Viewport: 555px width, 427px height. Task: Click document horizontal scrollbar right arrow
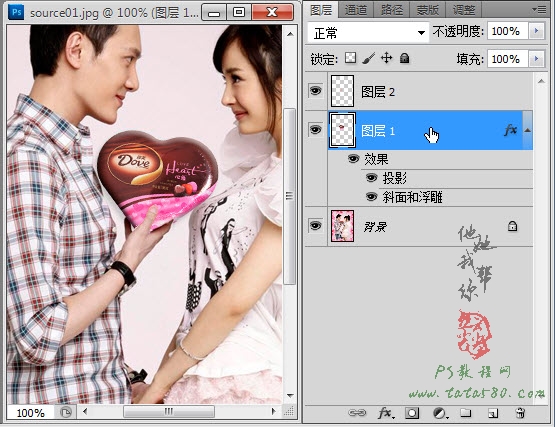click(x=274, y=411)
